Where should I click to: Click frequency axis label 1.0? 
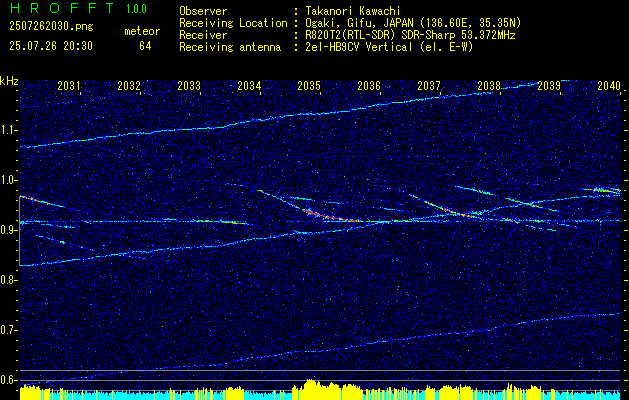(9, 180)
